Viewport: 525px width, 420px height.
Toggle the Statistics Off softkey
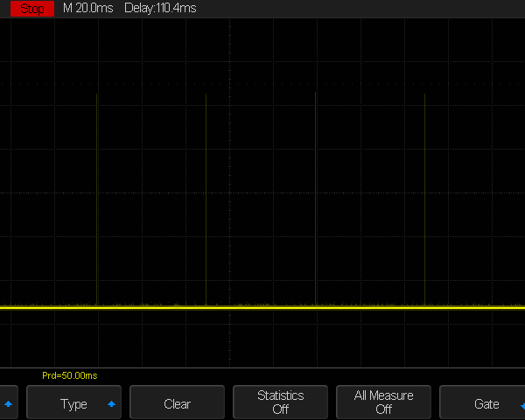click(x=280, y=402)
